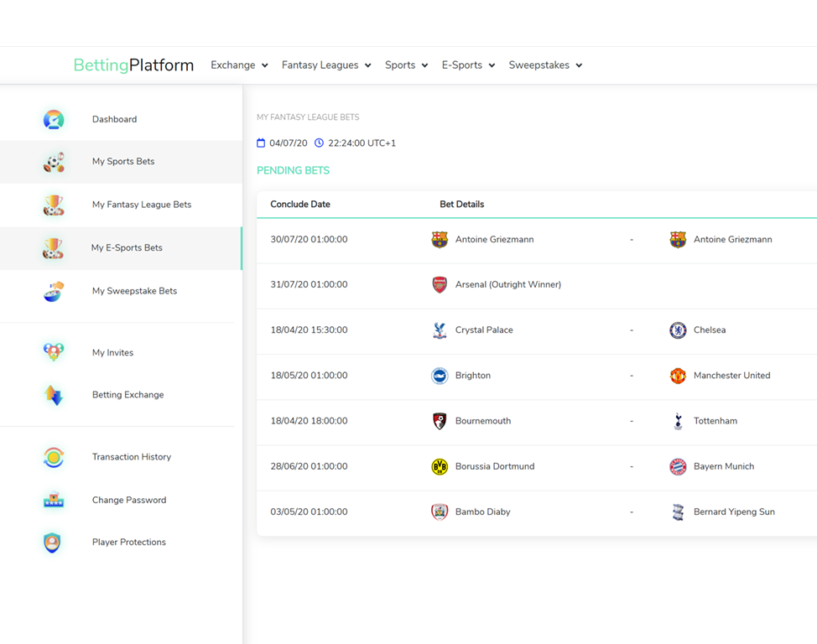
Task: Click the My Fantasy League Bets trophy icon
Action: pyautogui.click(x=54, y=205)
